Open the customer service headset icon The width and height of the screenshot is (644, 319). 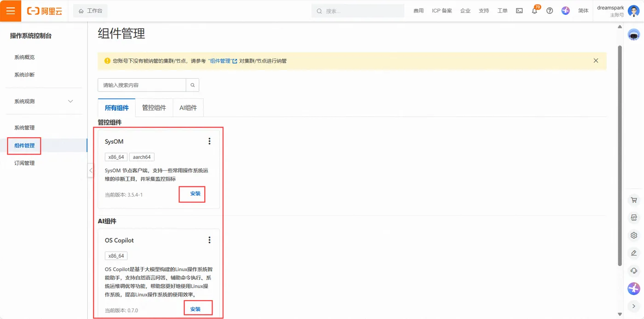click(x=634, y=271)
